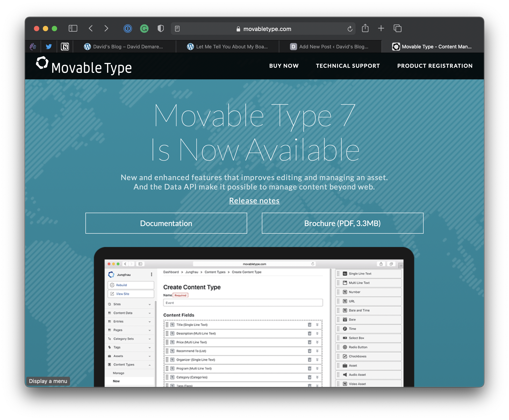Open the privacy report shield icon
Image resolution: width=509 pixels, height=420 pixels.
[x=161, y=29]
